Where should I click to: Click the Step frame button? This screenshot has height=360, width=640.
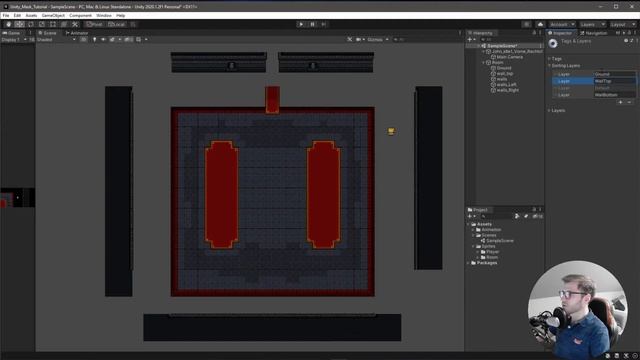[323, 24]
